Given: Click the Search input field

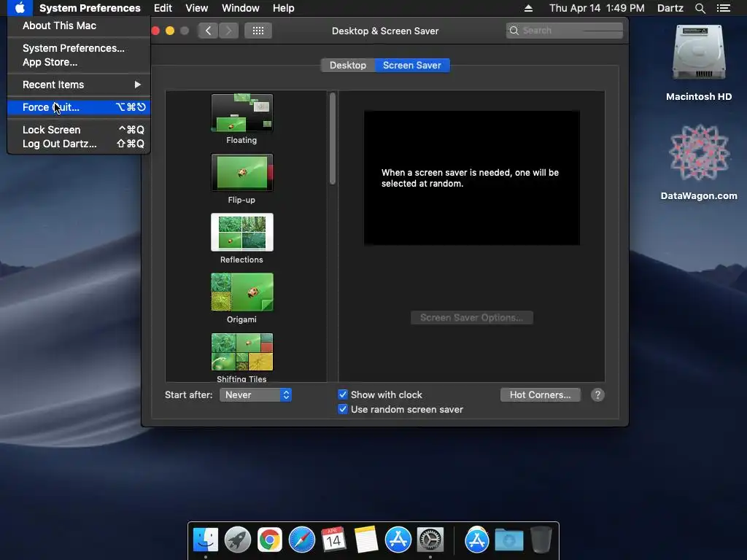Looking at the screenshot, I should pyautogui.click(x=565, y=31).
